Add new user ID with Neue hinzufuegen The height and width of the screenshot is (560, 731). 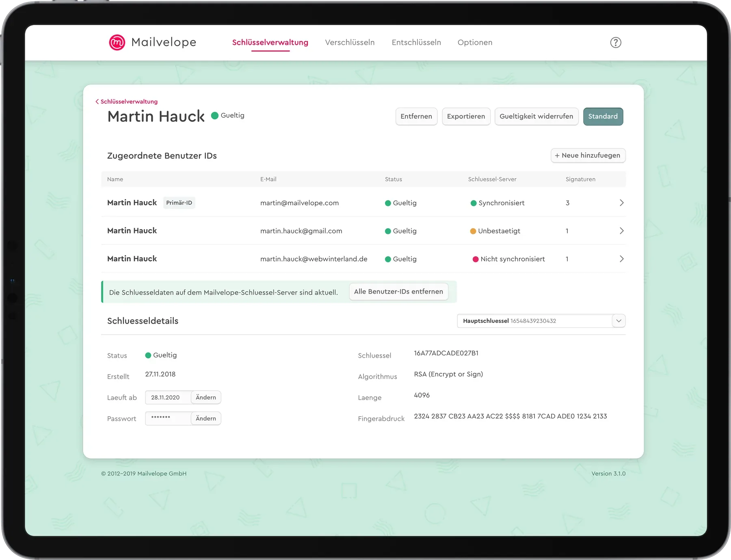pyautogui.click(x=588, y=156)
